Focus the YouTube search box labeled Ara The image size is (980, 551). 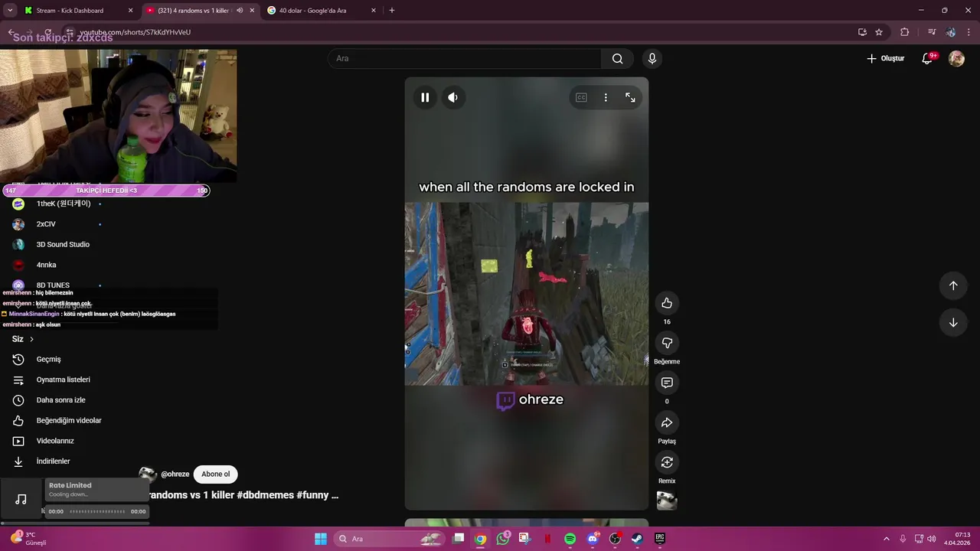point(465,58)
